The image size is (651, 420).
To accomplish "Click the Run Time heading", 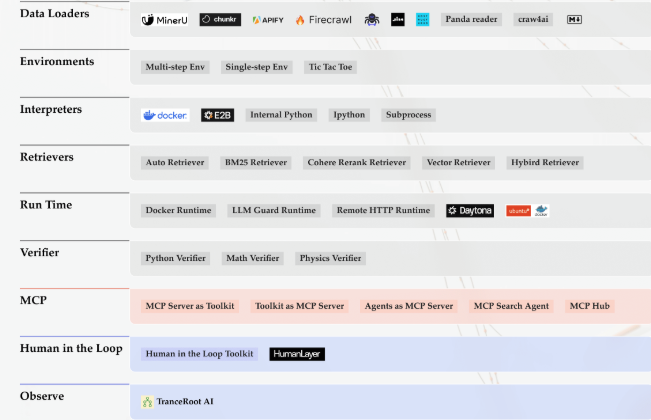I will click(46, 205).
